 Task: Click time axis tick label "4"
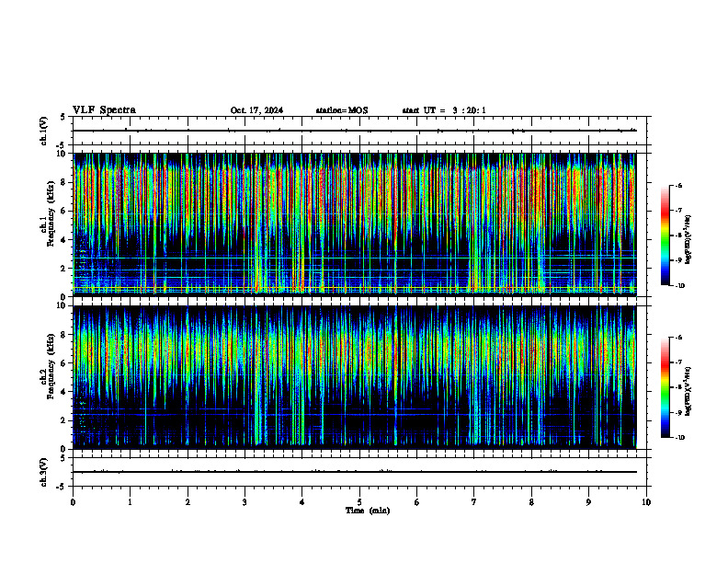301,502
